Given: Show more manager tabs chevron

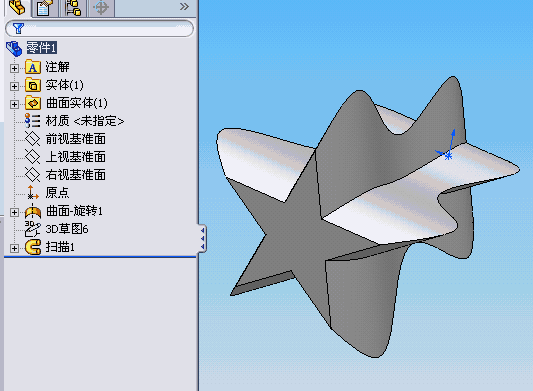Looking at the screenshot, I should coord(184,6).
